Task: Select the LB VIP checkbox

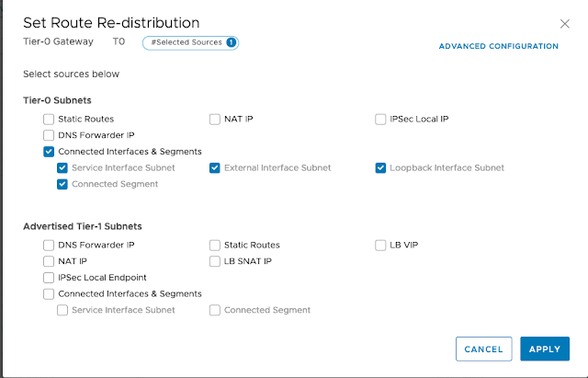Action: pos(380,246)
